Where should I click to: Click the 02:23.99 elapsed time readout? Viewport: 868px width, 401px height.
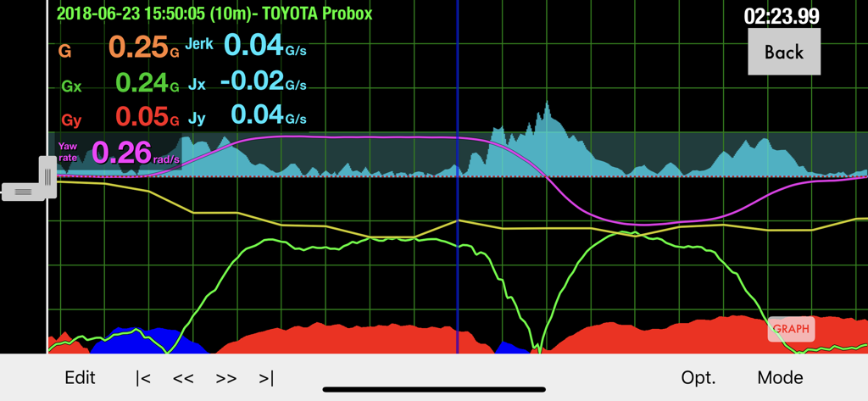coord(781,16)
